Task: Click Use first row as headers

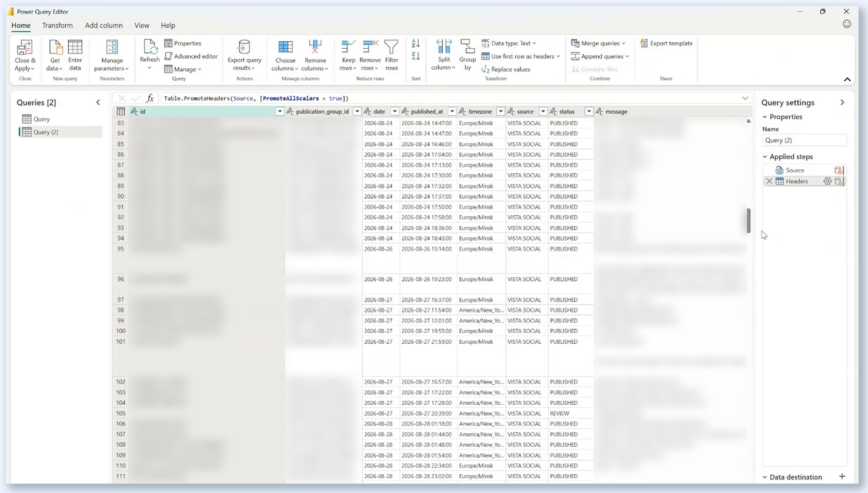Action: click(520, 56)
